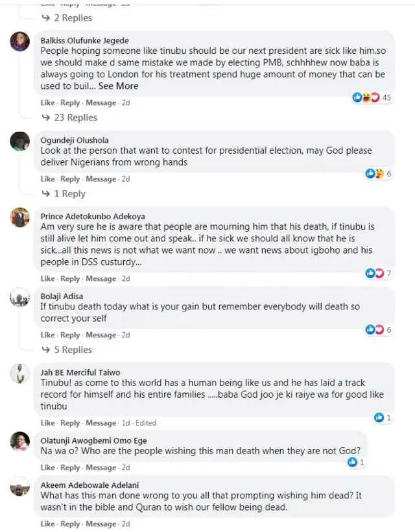Like Akeem Adebowale Adelani's comment
Screen dimensions: 415x532
pos(47,524)
